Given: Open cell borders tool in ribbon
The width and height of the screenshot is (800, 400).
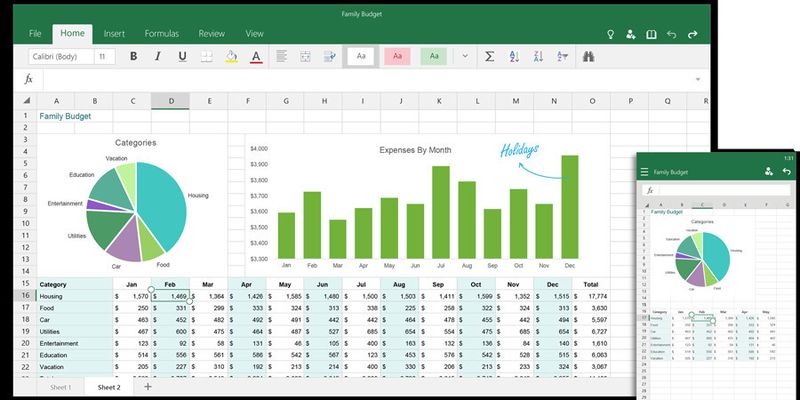Looking at the screenshot, I should click(207, 57).
